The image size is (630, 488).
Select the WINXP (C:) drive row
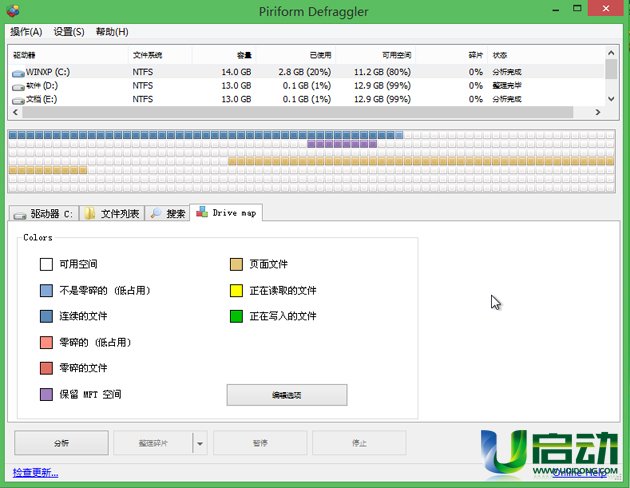(x=307, y=72)
